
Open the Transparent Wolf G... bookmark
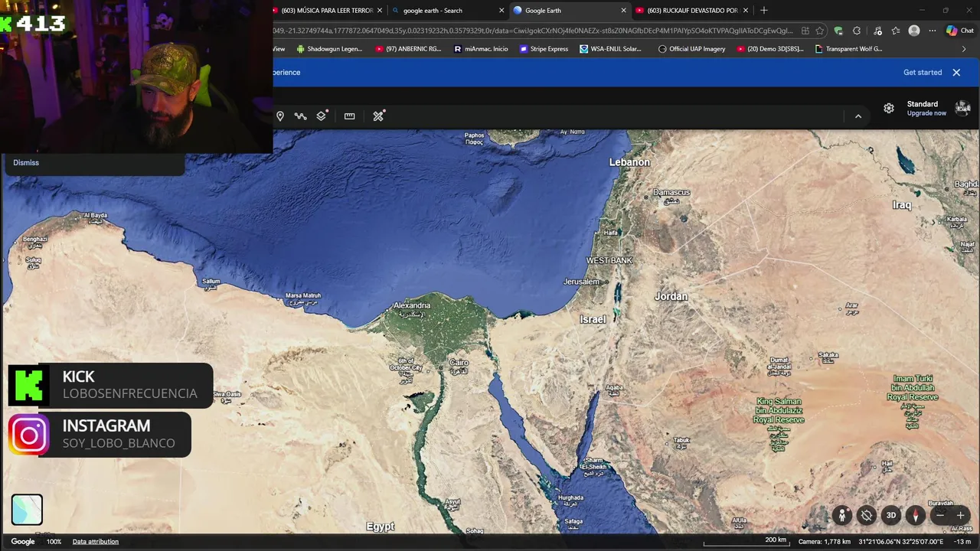tap(848, 48)
